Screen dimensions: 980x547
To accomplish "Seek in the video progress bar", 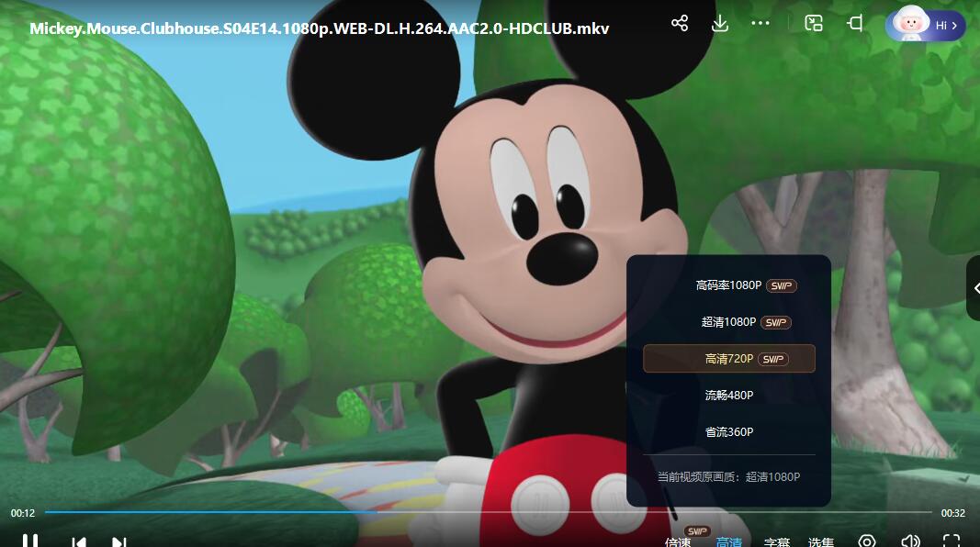I will point(488,512).
